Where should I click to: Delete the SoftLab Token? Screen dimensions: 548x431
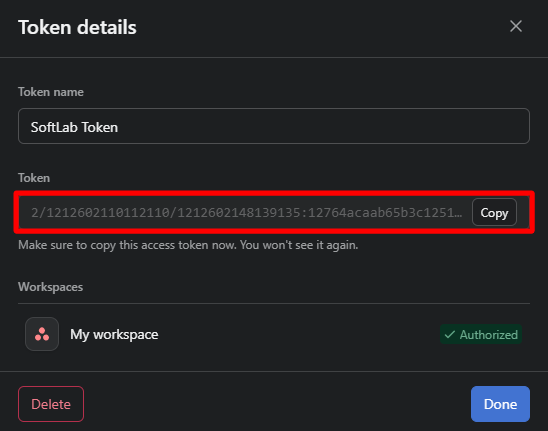point(51,404)
